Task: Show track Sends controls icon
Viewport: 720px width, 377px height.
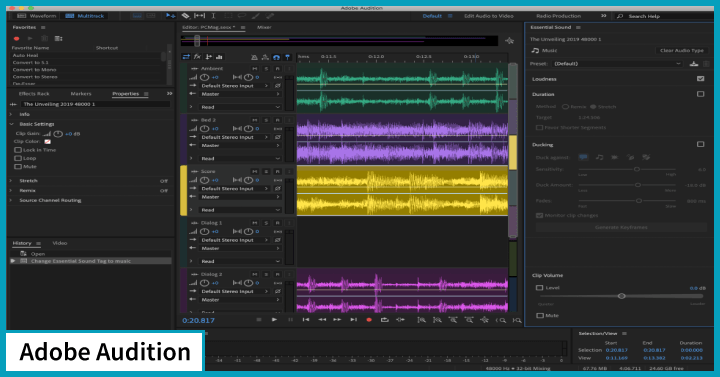Action: click(x=208, y=57)
